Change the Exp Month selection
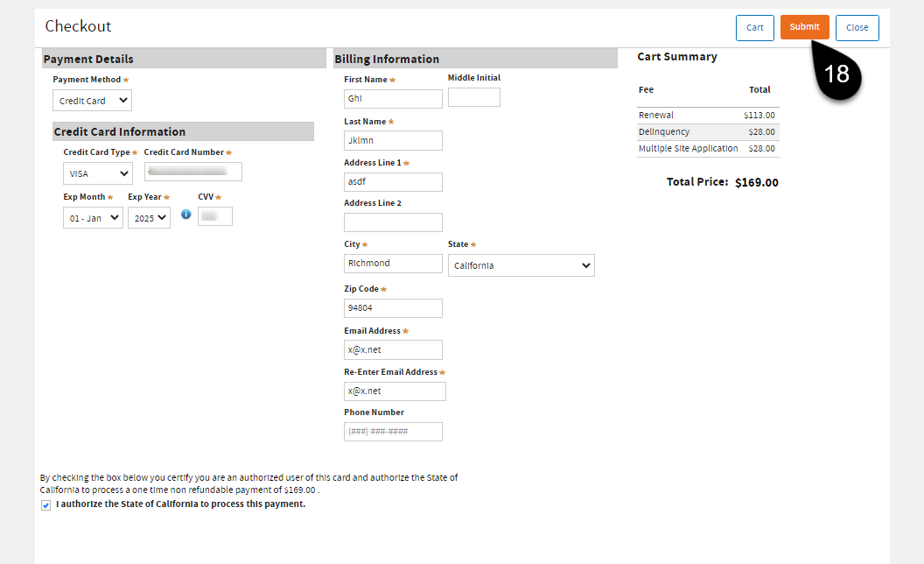Viewport: 924px width, 564px height. click(92, 217)
